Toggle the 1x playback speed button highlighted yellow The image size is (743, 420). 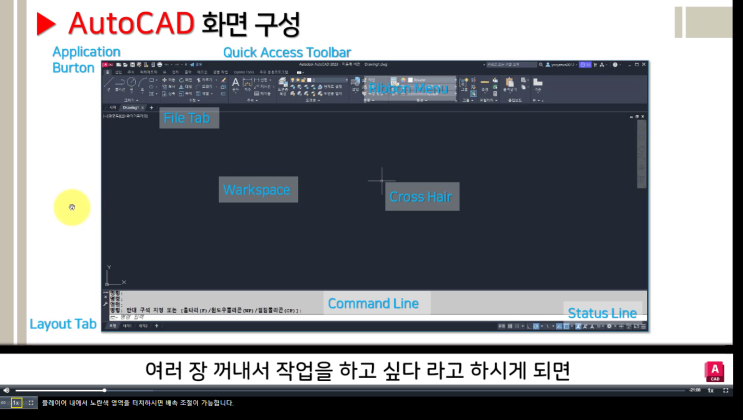tap(16, 403)
